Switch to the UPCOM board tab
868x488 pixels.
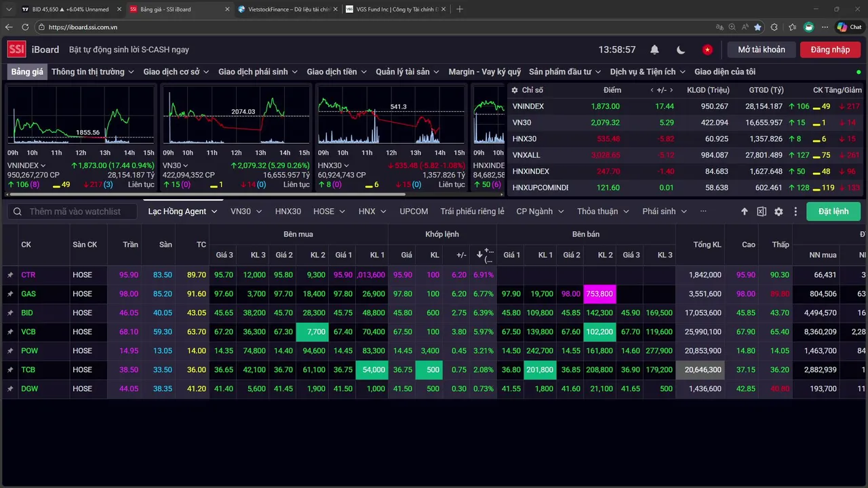pos(414,211)
